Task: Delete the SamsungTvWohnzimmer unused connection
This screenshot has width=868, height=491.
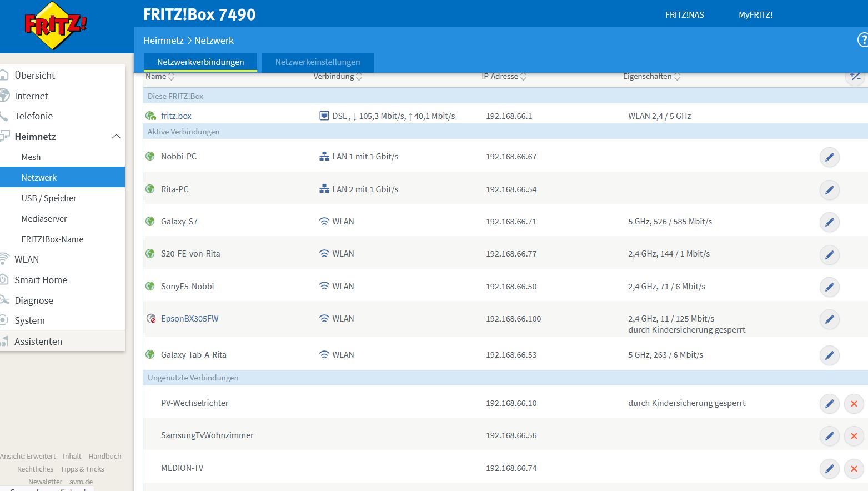Action: pos(854,436)
